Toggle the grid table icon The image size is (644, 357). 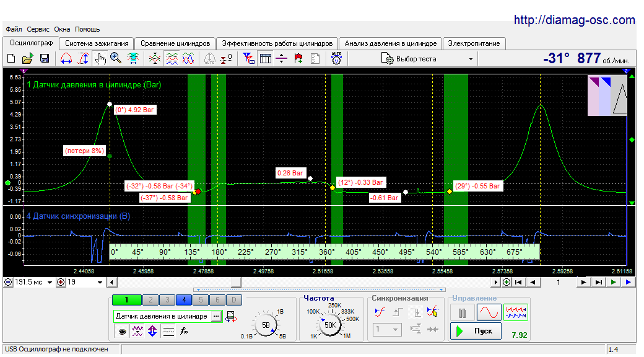265,59
